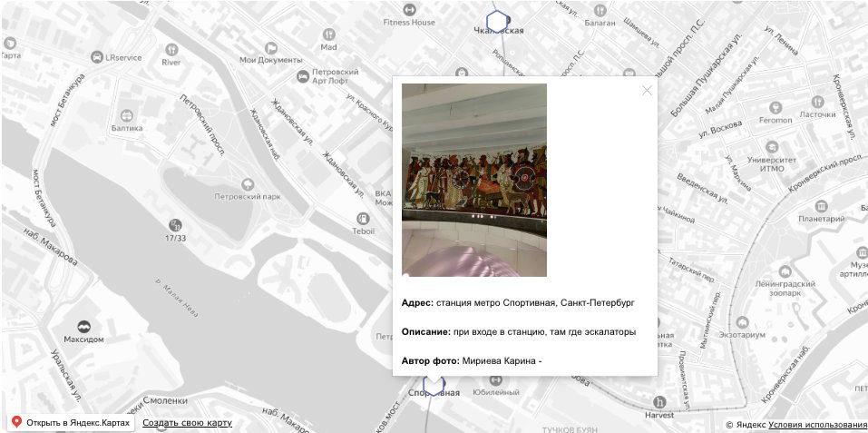
Task: Click the Leningrad Zoo icon
Action: (785, 271)
